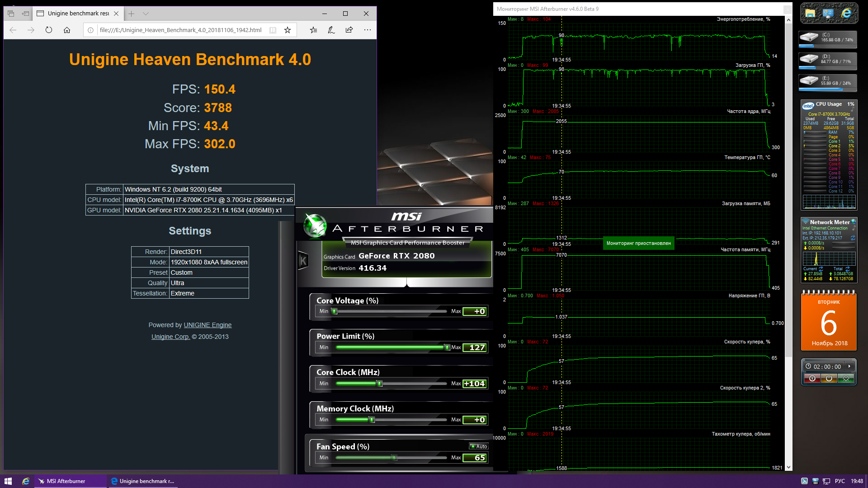Click the Add notes pen icon

coord(331,30)
